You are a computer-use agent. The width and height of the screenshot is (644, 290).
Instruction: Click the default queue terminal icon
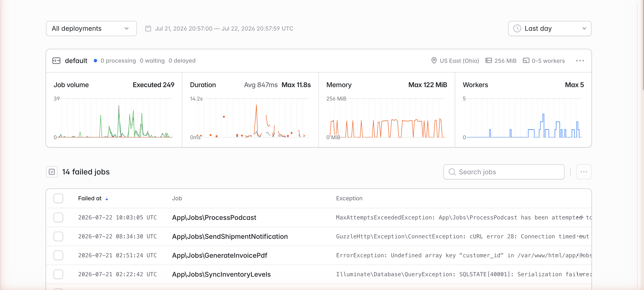click(x=56, y=61)
